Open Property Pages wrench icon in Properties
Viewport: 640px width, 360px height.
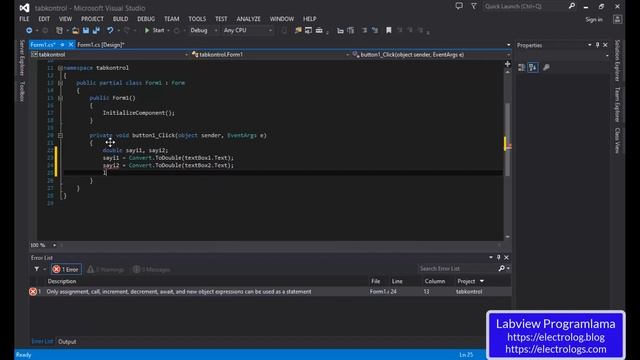[x=546, y=68]
